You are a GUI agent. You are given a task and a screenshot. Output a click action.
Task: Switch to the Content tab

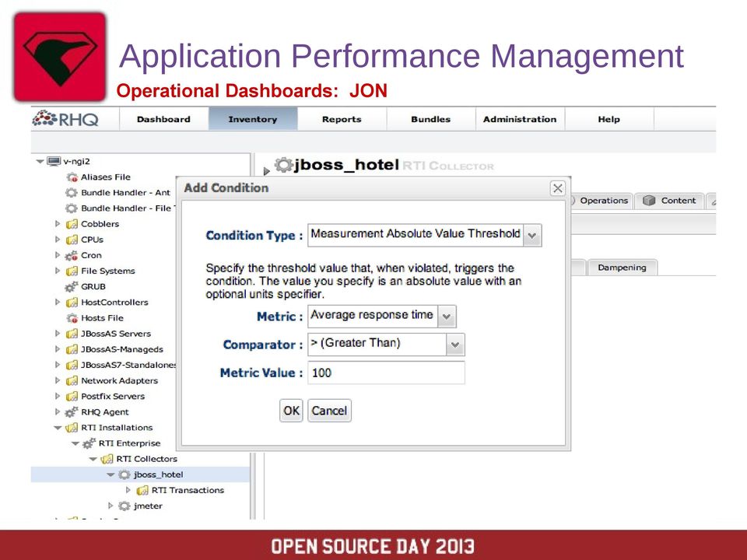[669, 201]
